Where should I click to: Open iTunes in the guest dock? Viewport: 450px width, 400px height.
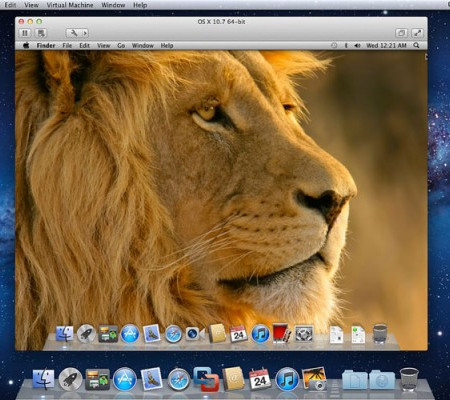click(260, 333)
